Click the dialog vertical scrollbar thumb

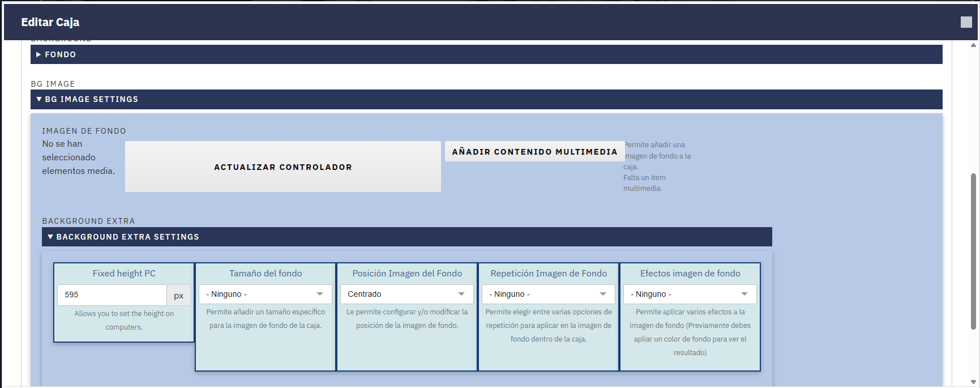pos(974,251)
